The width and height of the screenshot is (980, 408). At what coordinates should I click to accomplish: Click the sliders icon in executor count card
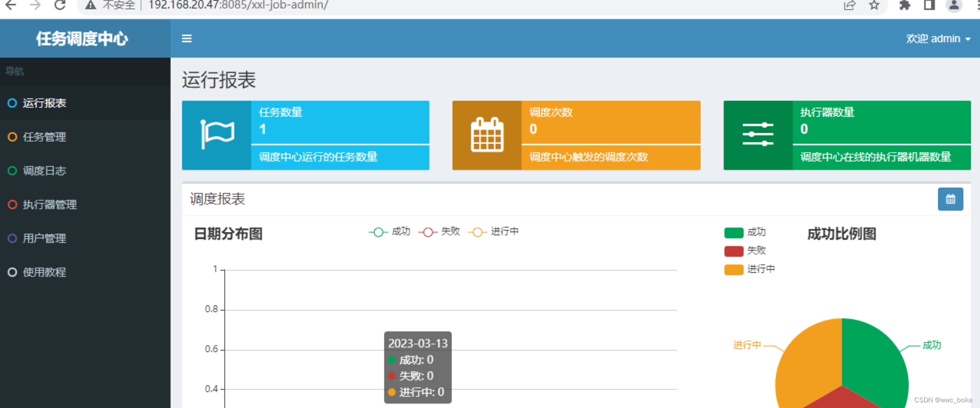pos(758,135)
